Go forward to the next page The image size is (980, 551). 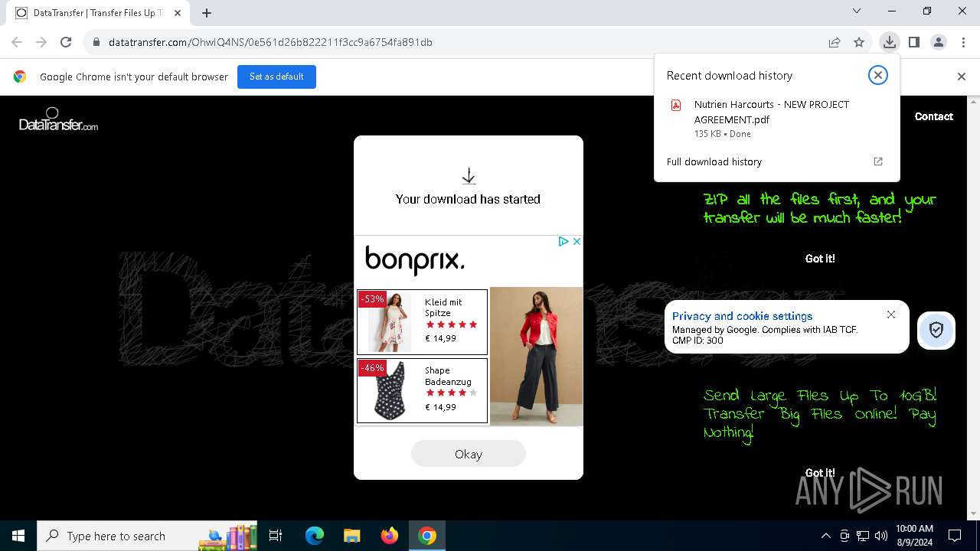41,42
